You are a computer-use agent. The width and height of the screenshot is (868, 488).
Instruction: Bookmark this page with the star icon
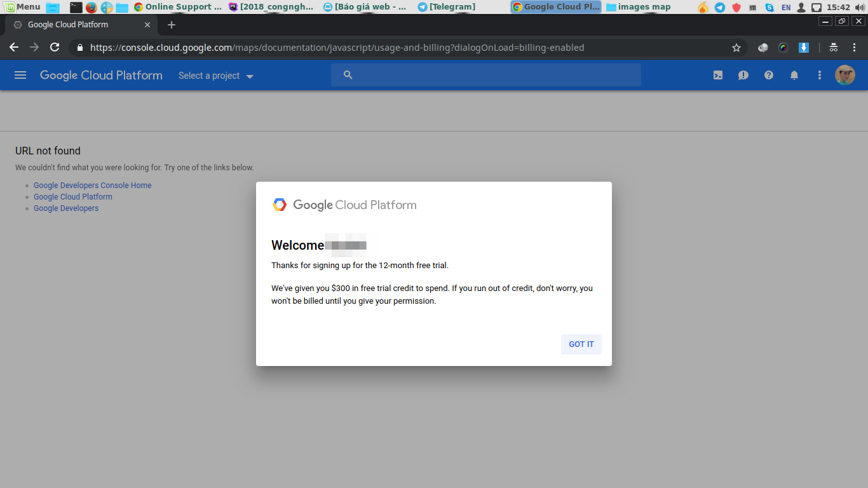736,48
